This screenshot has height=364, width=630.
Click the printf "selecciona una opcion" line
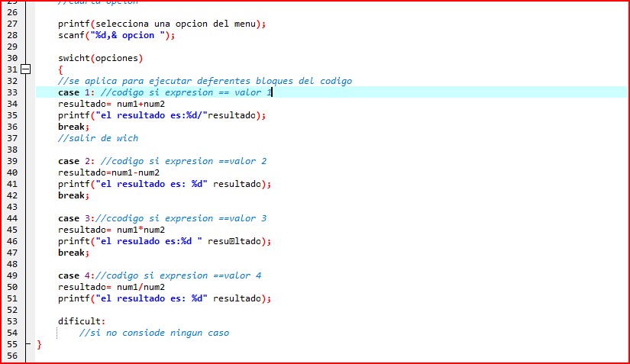click(x=161, y=24)
